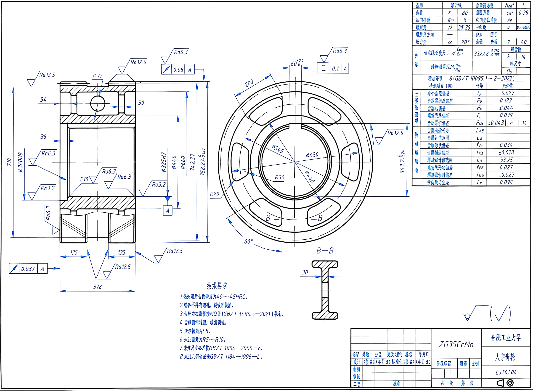Image resolution: width=533 pixels, height=392 pixels.
Task: Click the 0.039 tolerance value in gear table
Action: click(506, 115)
